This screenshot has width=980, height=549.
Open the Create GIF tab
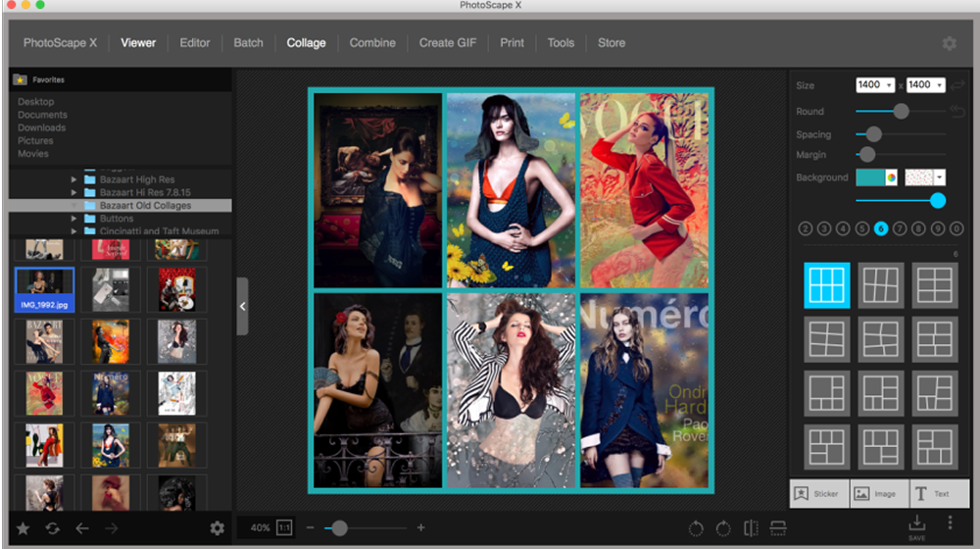coord(448,43)
